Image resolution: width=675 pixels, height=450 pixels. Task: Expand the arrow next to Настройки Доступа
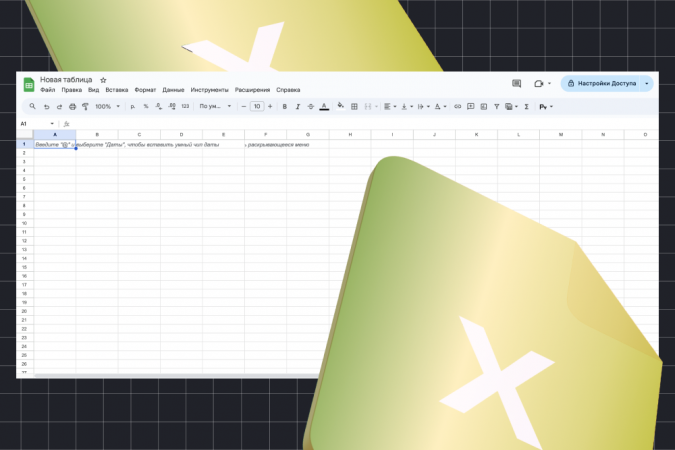(x=647, y=84)
